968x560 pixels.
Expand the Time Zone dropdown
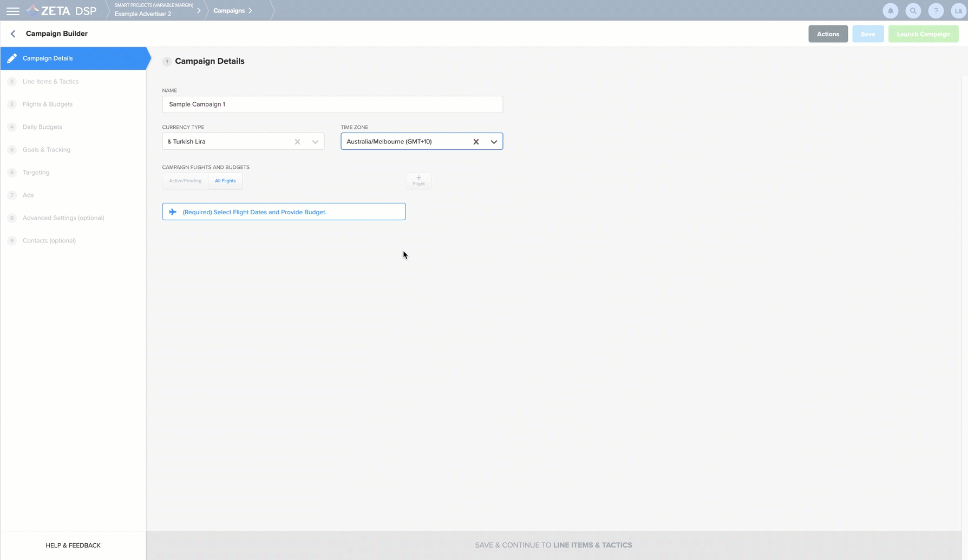click(494, 142)
